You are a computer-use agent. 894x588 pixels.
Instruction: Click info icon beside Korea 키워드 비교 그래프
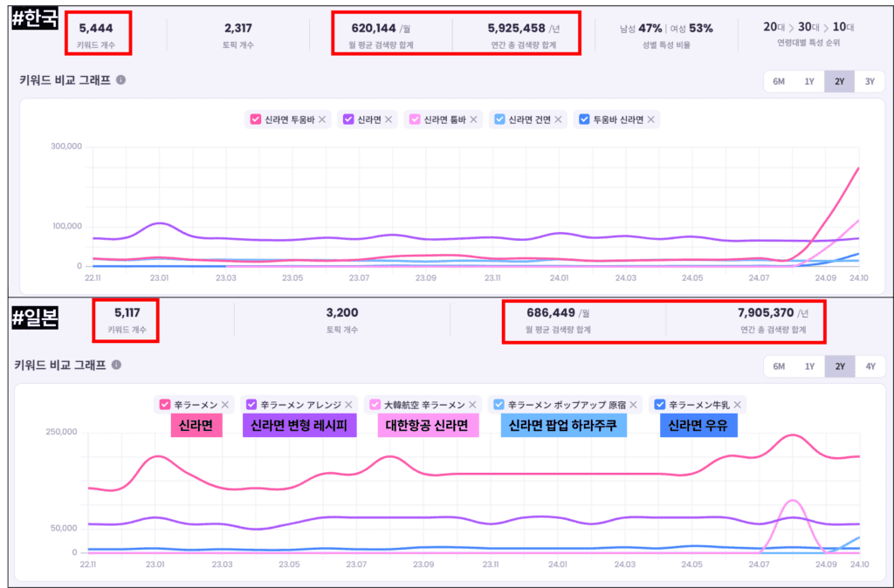[120, 79]
